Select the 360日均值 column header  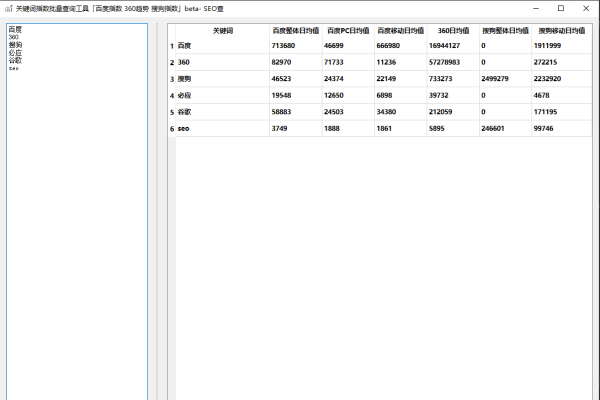coord(453,31)
